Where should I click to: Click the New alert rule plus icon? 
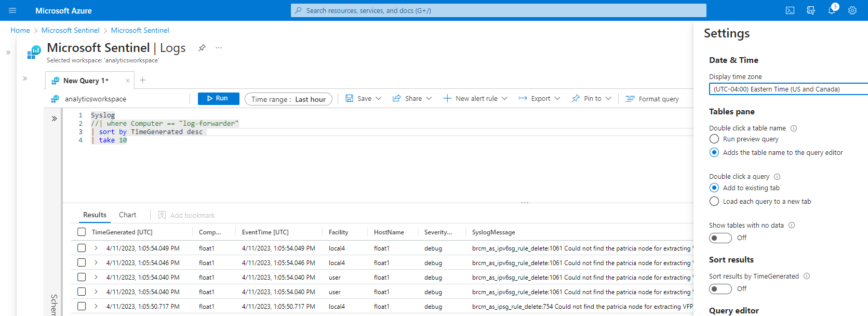(x=447, y=98)
